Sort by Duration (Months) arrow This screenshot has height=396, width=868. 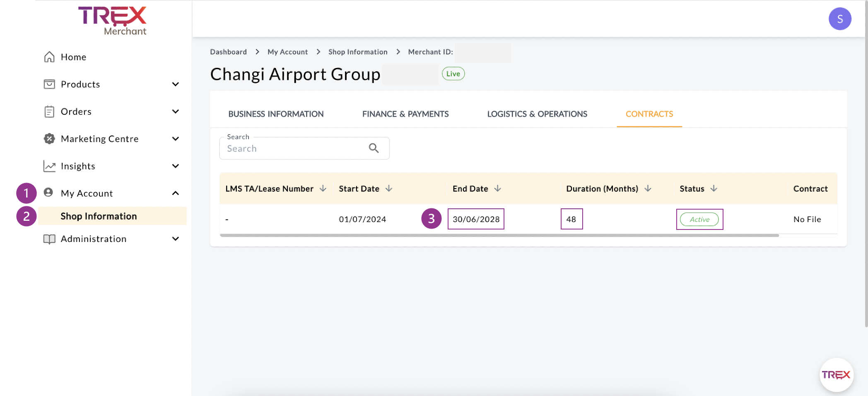click(x=648, y=189)
